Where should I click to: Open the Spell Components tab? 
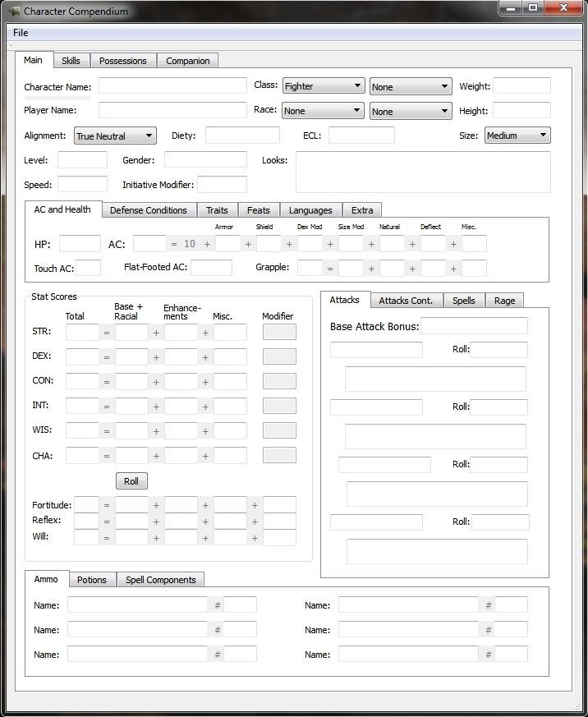click(x=161, y=580)
